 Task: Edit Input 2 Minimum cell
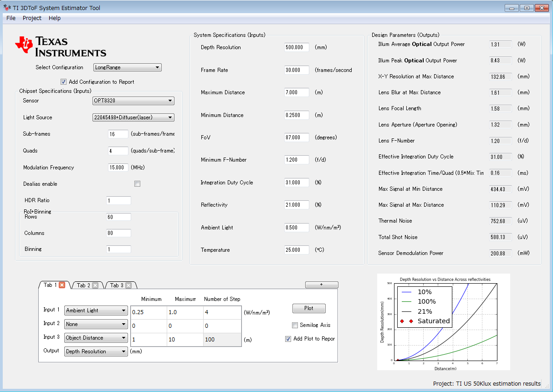(x=148, y=326)
